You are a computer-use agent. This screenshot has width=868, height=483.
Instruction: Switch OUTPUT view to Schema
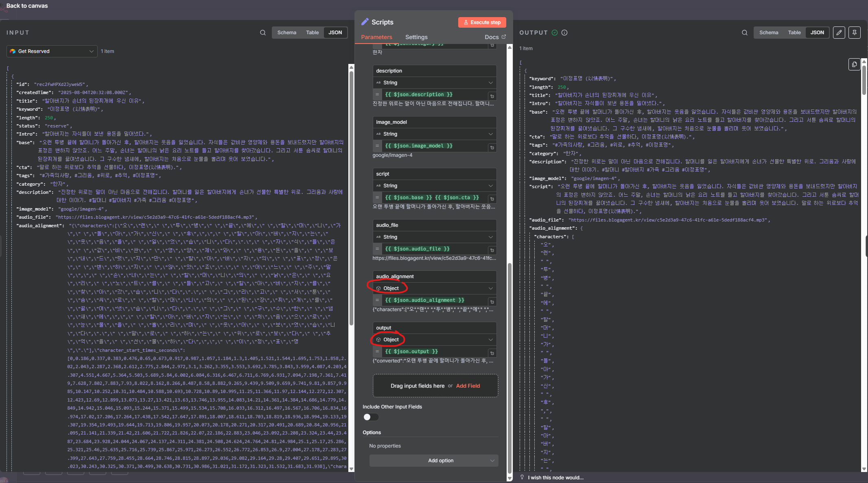(x=768, y=33)
